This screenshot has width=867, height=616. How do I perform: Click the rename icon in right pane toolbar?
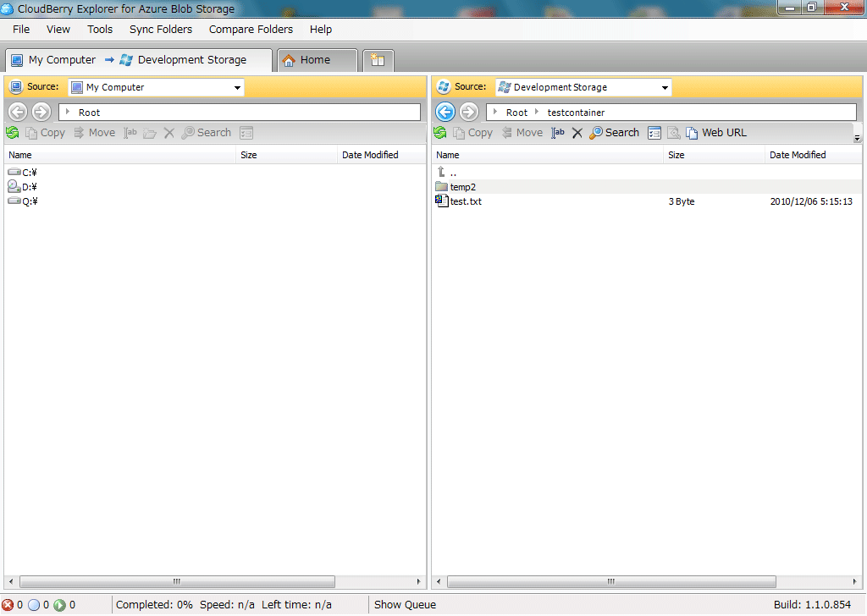coord(558,133)
